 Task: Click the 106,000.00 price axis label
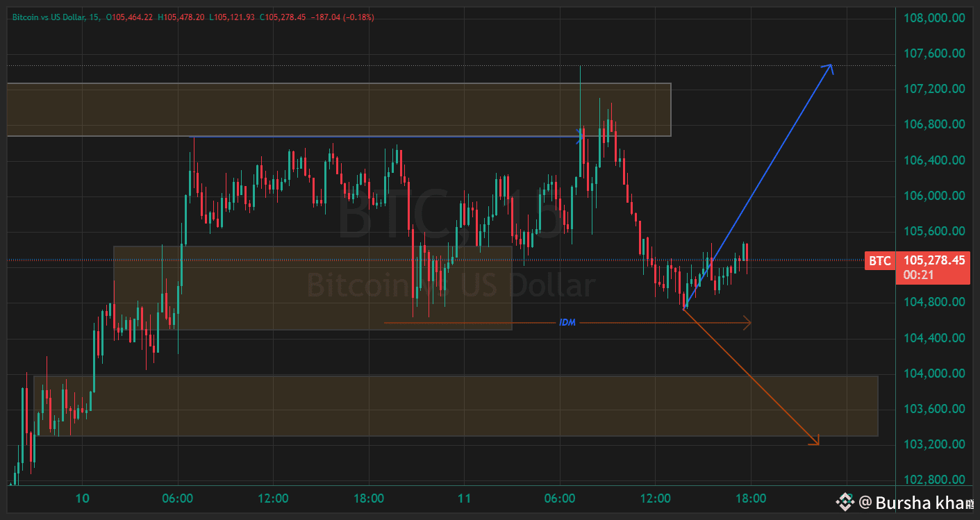coord(933,196)
